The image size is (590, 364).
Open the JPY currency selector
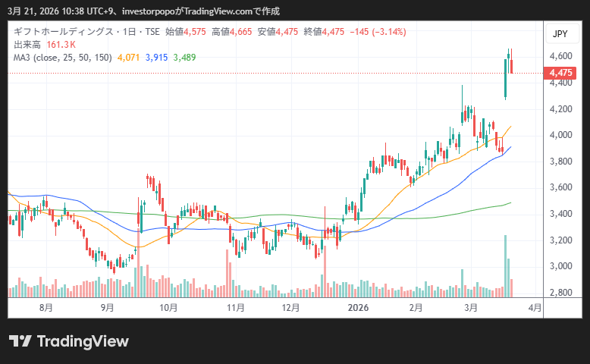point(560,33)
